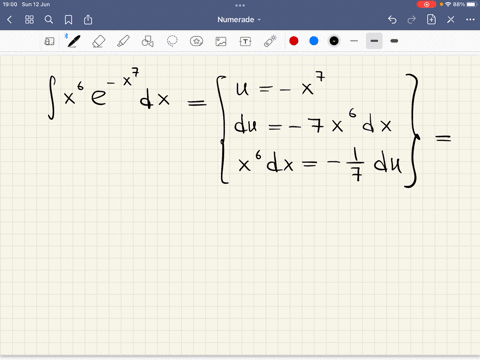Toggle the read-only mode icon
The height and width of the screenshot is (360, 480).
coord(49,41)
